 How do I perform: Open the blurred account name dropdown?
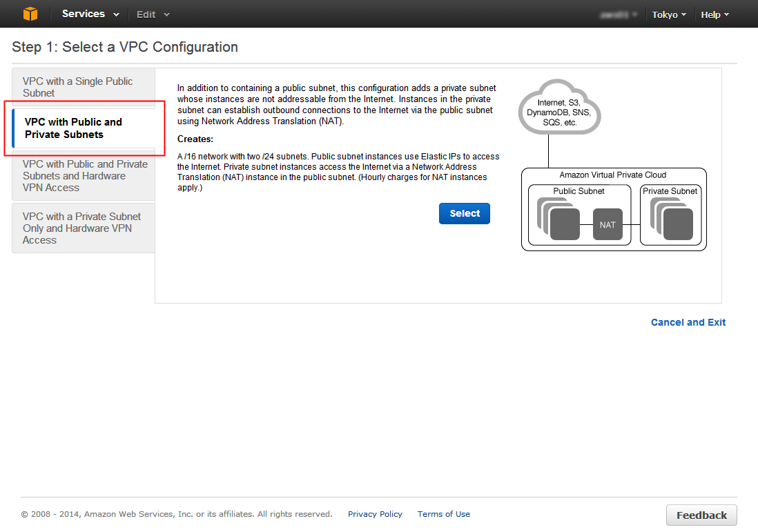coord(619,14)
